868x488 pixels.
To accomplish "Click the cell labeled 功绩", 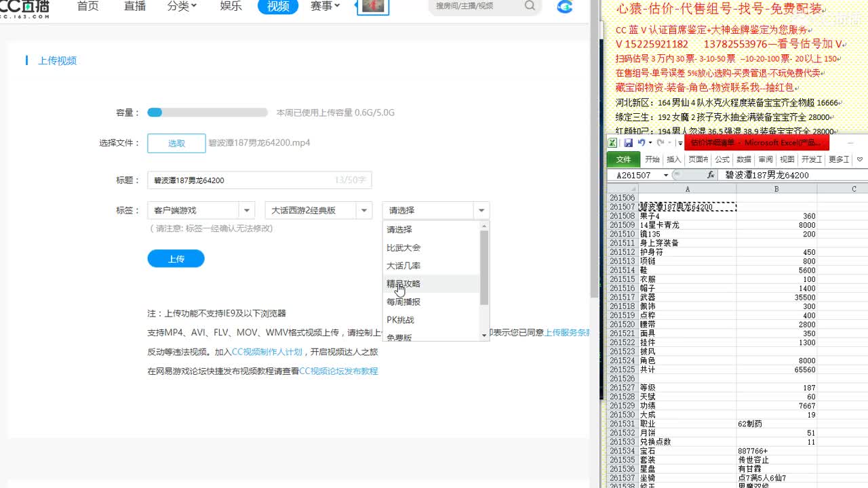I will pos(687,406).
